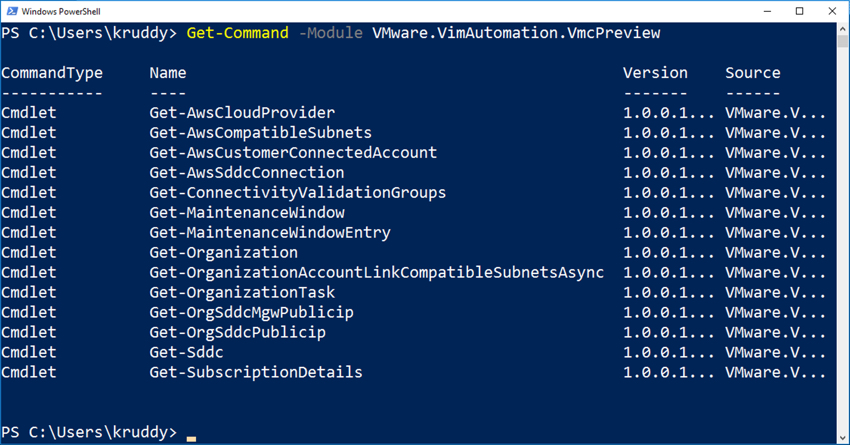This screenshot has height=445, width=850.
Task: Click the Get-Sddc cmdlet entry
Action: point(186,352)
